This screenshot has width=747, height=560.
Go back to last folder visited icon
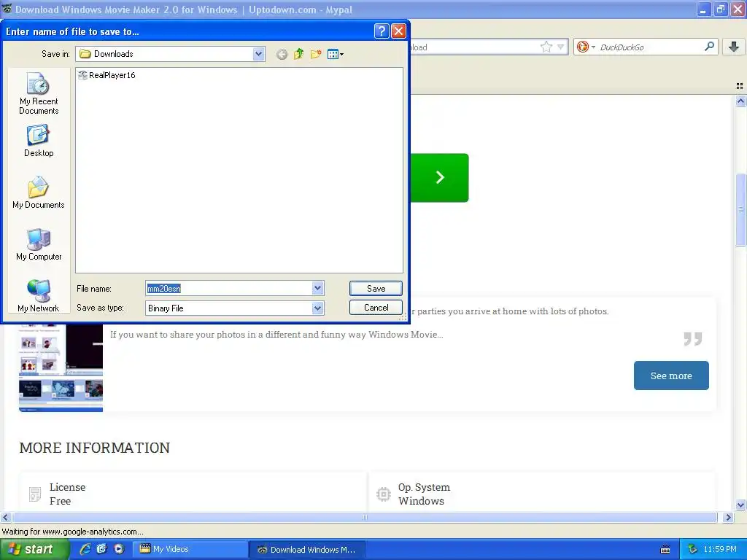[282, 54]
